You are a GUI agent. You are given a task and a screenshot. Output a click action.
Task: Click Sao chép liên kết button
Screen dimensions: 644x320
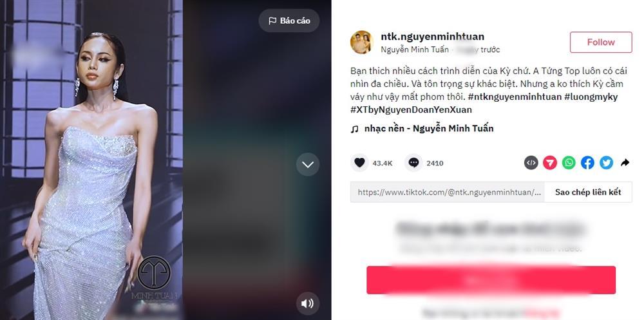pos(588,193)
